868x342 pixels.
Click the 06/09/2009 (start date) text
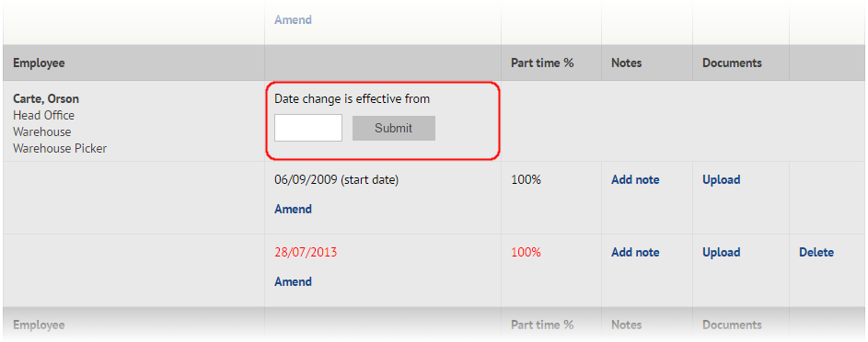(336, 179)
